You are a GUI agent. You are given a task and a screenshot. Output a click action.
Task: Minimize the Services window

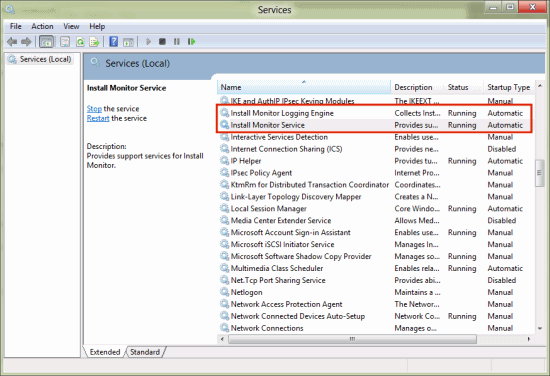click(493, 7)
